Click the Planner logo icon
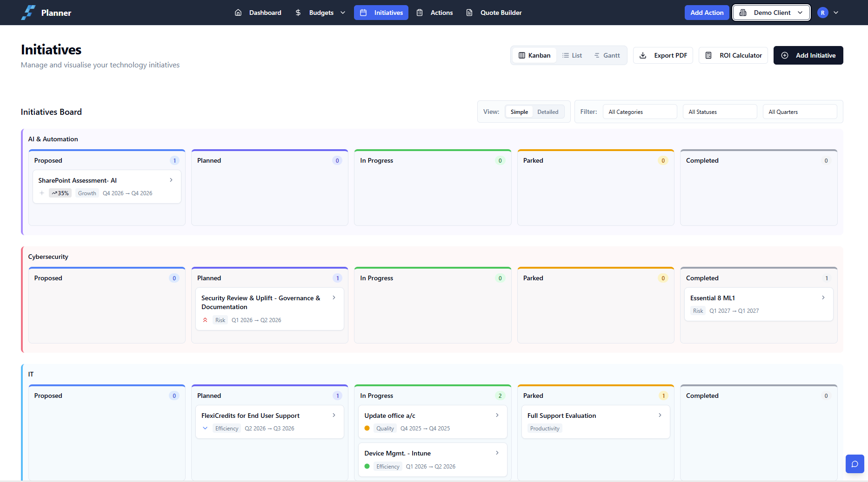 [27, 12]
